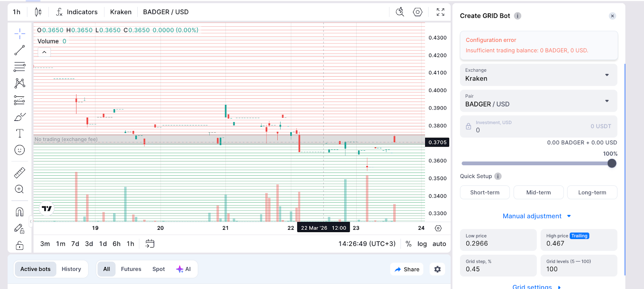Screen dimensions: 644x289
Task: Select the trend line drawing tool
Action: (20, 50)
